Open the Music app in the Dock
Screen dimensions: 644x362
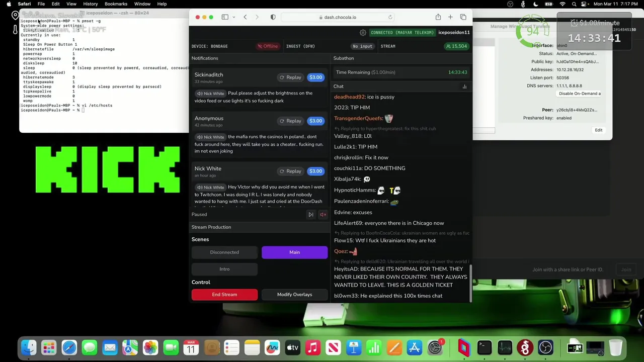click(313, 347)
